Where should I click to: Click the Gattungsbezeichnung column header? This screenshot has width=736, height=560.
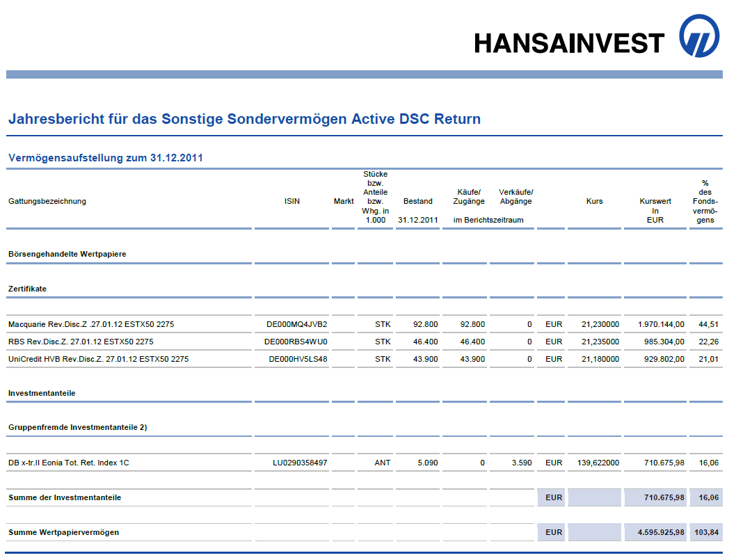(x=47, y=201)
